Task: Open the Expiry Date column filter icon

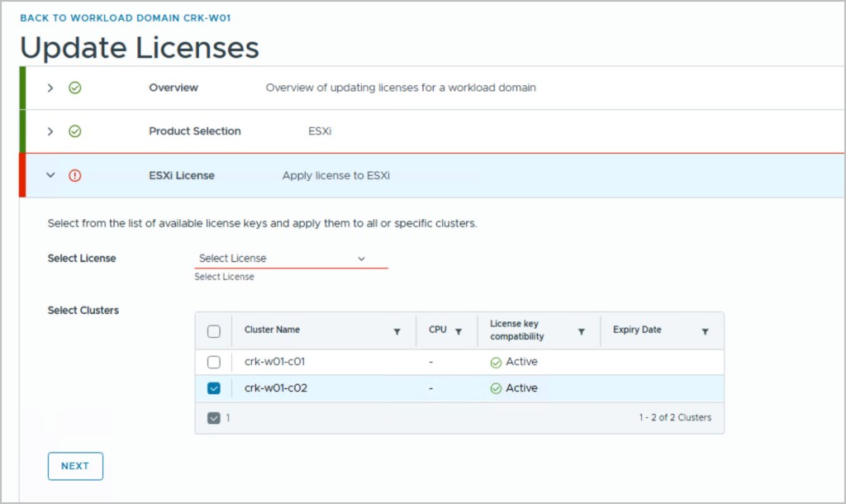Action: (x=705, y=331)
